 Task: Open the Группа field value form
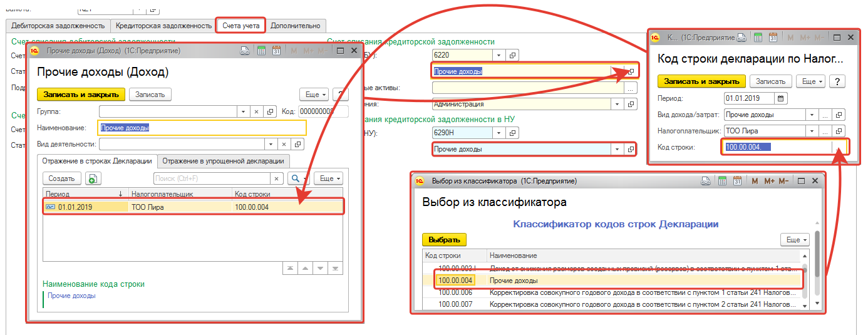[271, 111]
